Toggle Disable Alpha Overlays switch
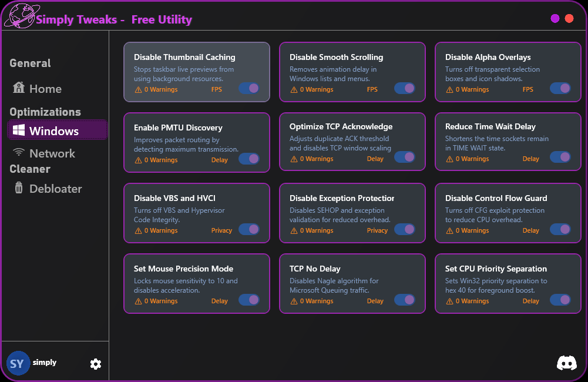The height and width of the screenshot is (382, 588). pyautogui.click(x=560, y=88)
